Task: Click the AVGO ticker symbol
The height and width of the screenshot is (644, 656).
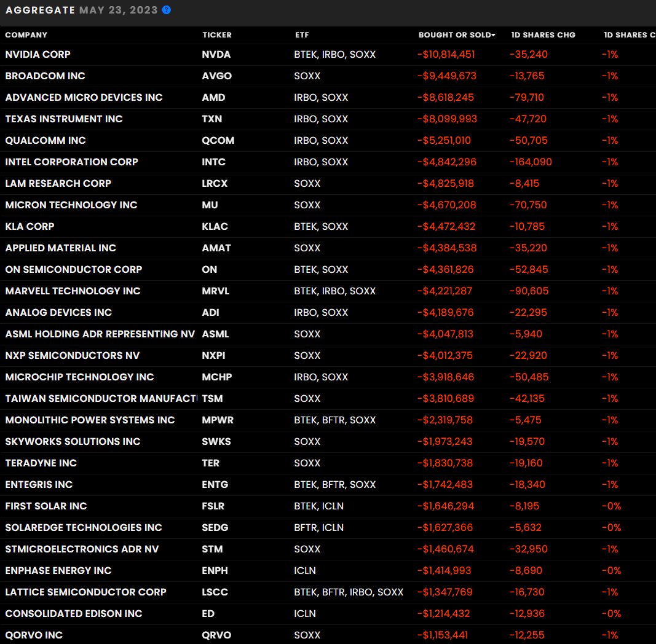Action: (216, 76)
